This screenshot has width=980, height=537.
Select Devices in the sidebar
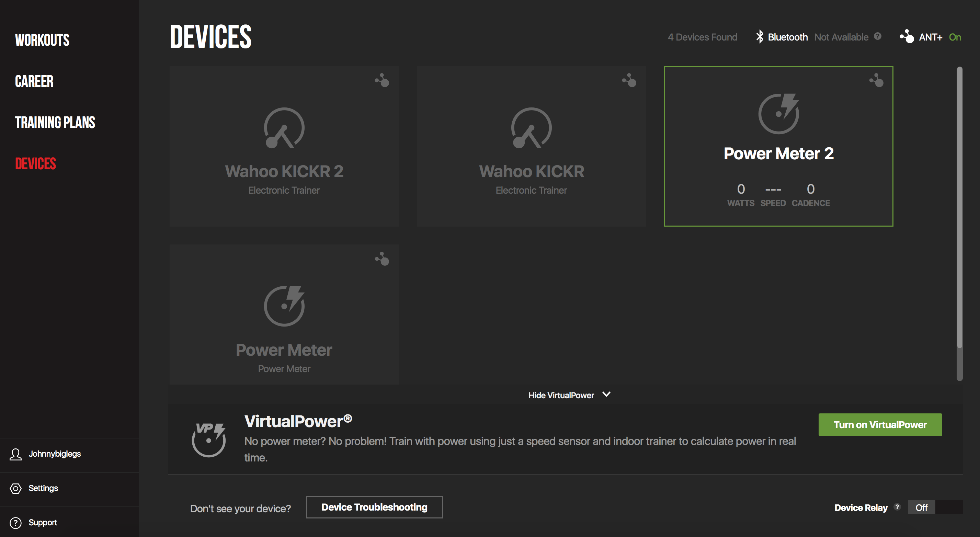(x=36, y=164)
